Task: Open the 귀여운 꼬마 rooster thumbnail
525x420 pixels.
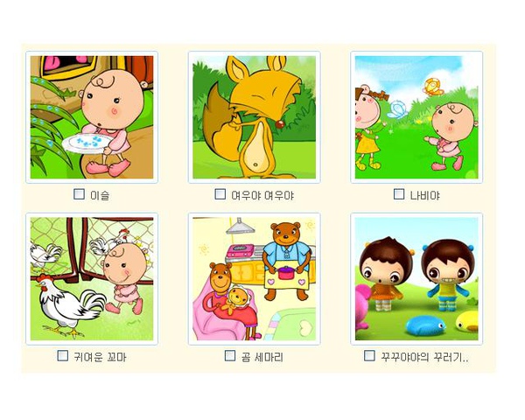Action: (x=92, y=279)
